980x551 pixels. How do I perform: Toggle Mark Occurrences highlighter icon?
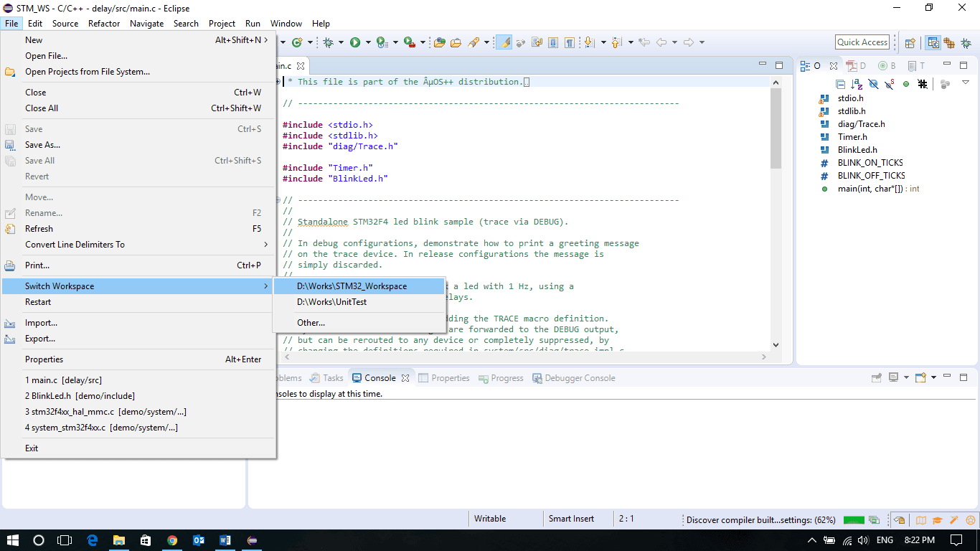[504, 42]
